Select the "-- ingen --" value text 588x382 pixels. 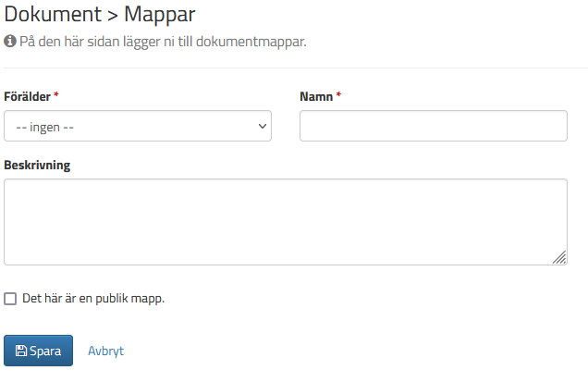tap(45, 126)
